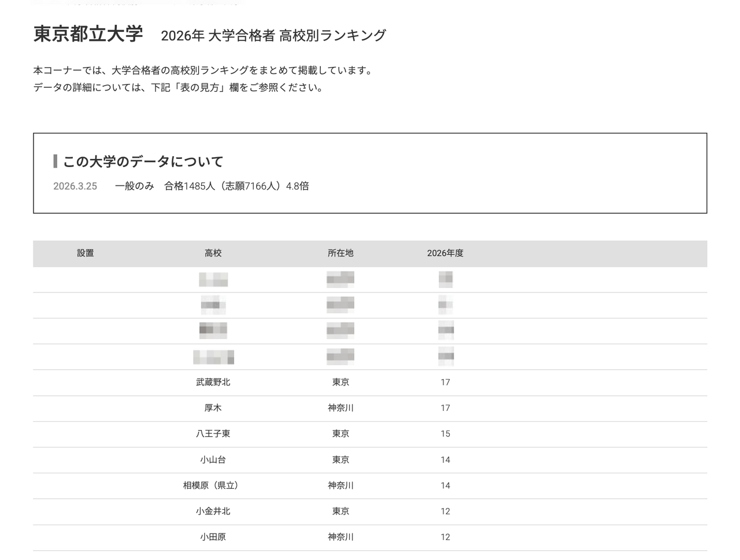Image resolution: width=740 pixels, height=560 pixels.
Task: Click the count 14 in 相模原（県立） row
Action: [x=445, y=485]
